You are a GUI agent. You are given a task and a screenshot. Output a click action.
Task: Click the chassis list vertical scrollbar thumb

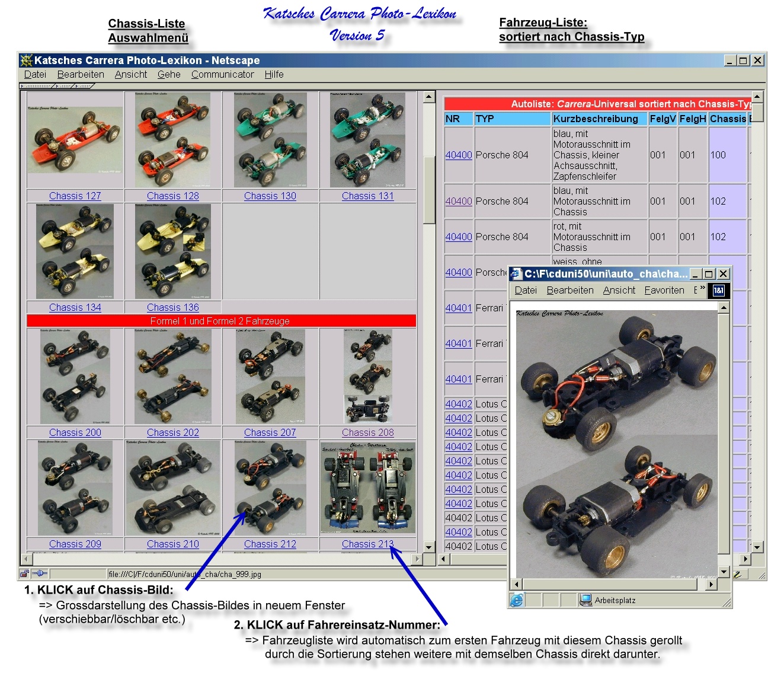tap(429, 190)
